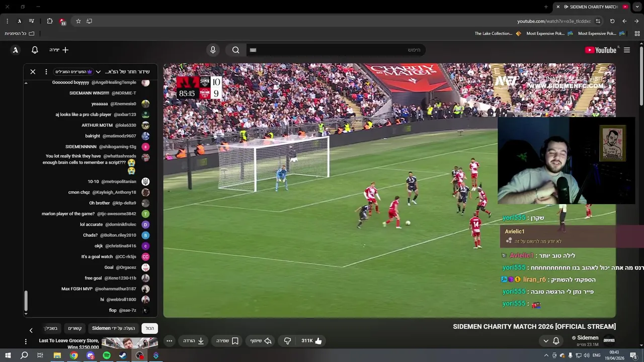Open more actions ellipsis under video

coord(170,341)
